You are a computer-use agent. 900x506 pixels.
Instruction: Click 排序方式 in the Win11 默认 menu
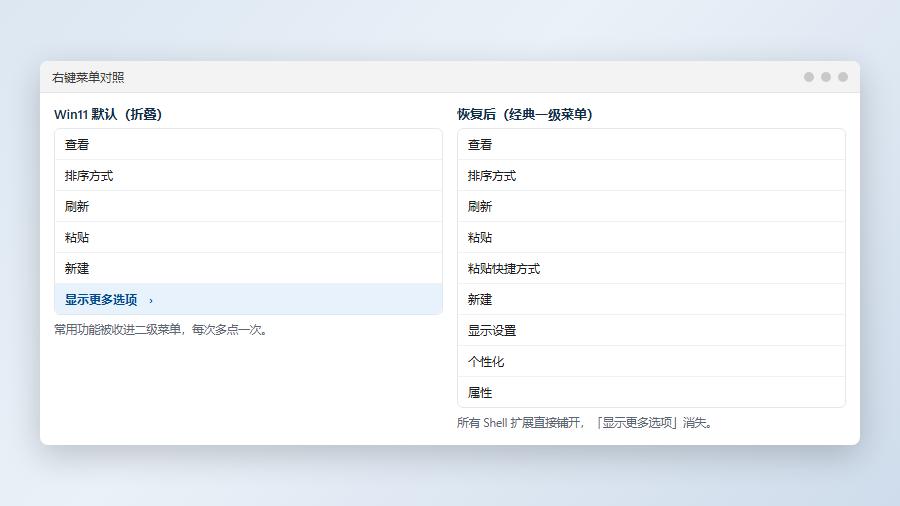click(x=249, y=176)
